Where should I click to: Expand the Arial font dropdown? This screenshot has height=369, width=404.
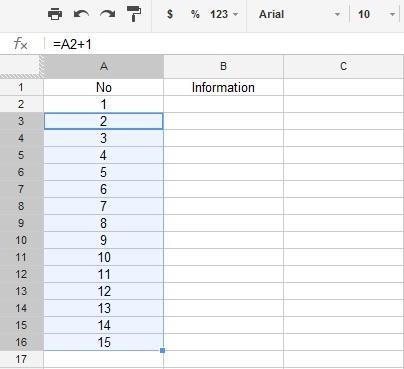tap(299, 14)
